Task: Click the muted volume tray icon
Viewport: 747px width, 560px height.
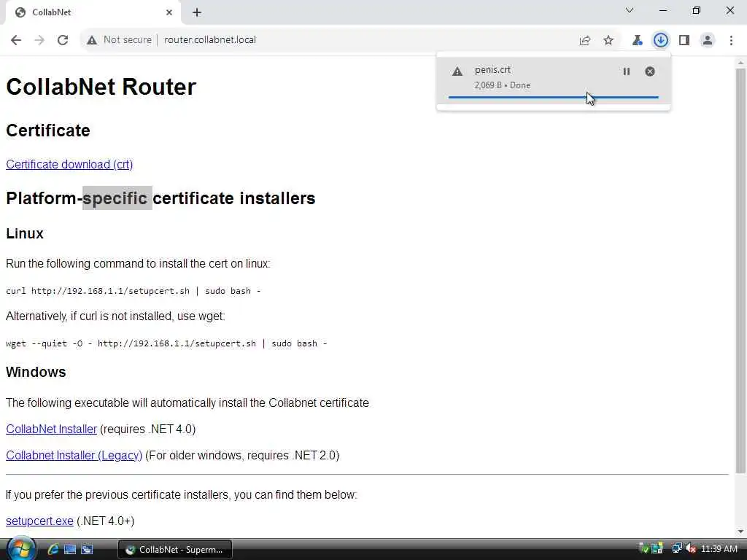Action: (691, 549)
